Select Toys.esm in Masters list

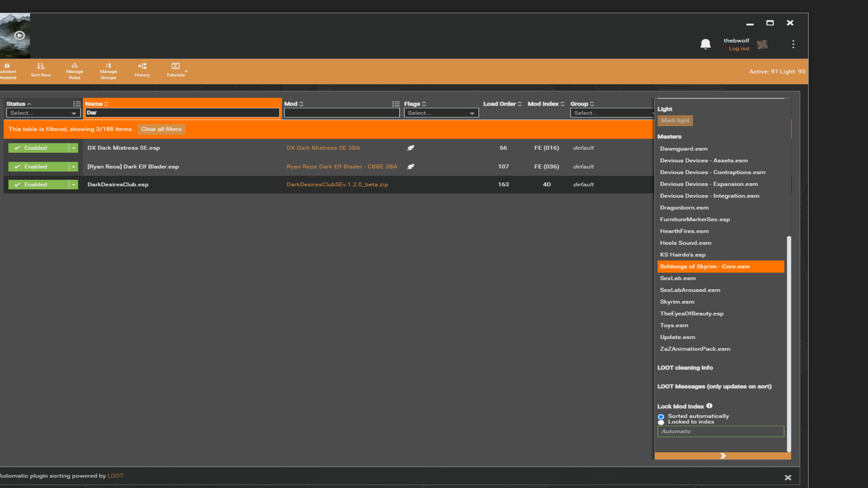tap(674, 325)
